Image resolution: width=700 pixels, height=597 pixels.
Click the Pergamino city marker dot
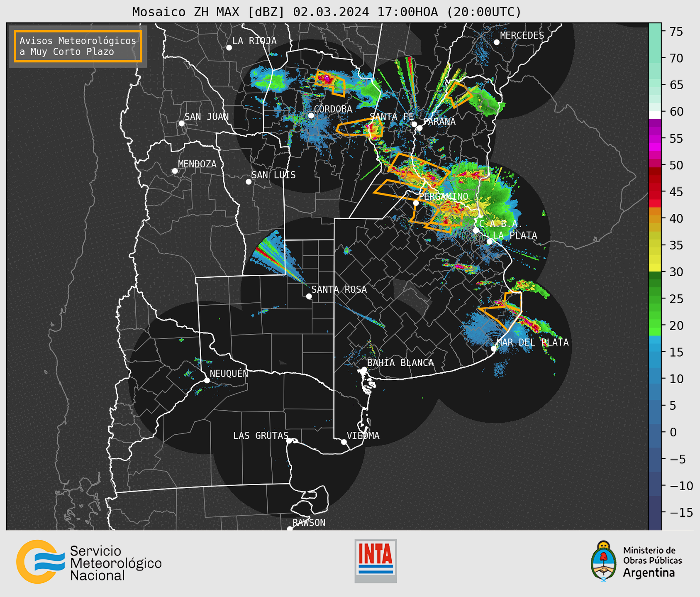pyautogui.click(x=416, y=203)
